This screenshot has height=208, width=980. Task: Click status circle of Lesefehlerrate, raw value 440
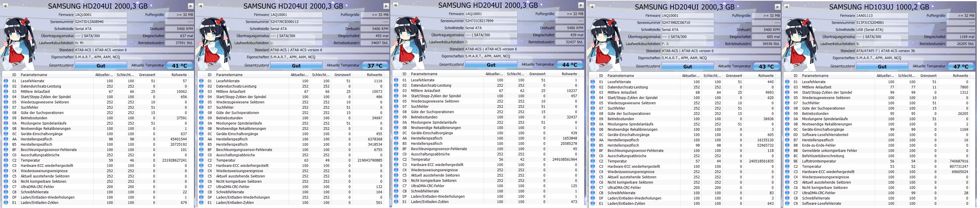(593, 82)
